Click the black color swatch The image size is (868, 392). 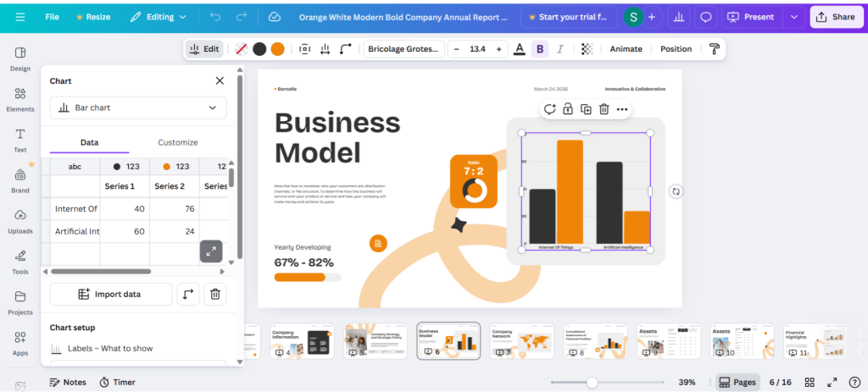coord(259,49)
